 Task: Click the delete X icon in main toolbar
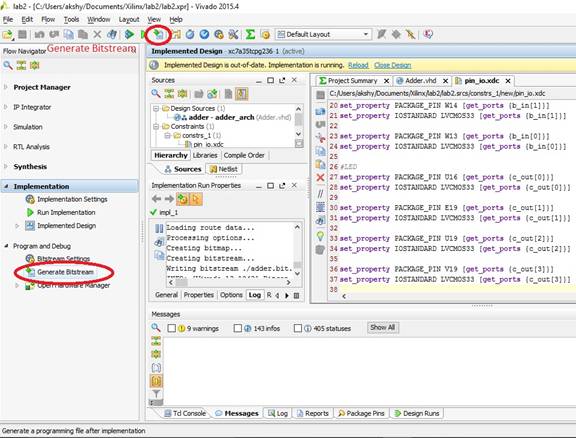[x=97, y=35]
